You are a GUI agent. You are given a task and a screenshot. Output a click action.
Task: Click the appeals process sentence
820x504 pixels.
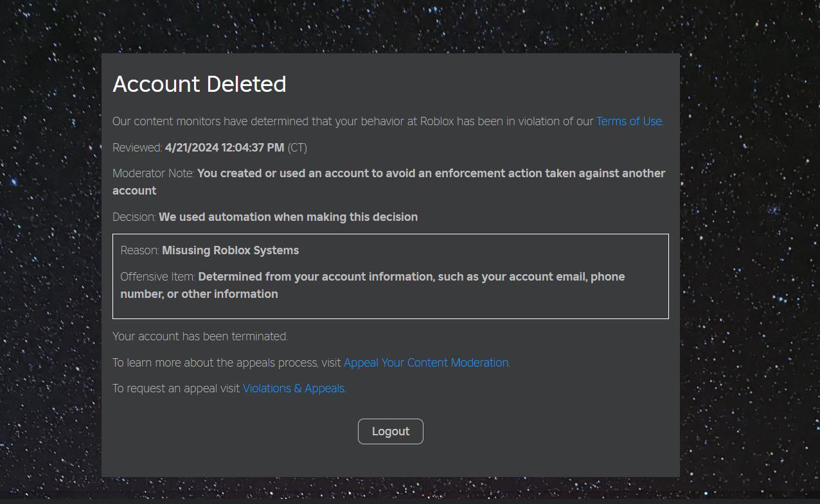pyautogui.click(x=226, y=363)
